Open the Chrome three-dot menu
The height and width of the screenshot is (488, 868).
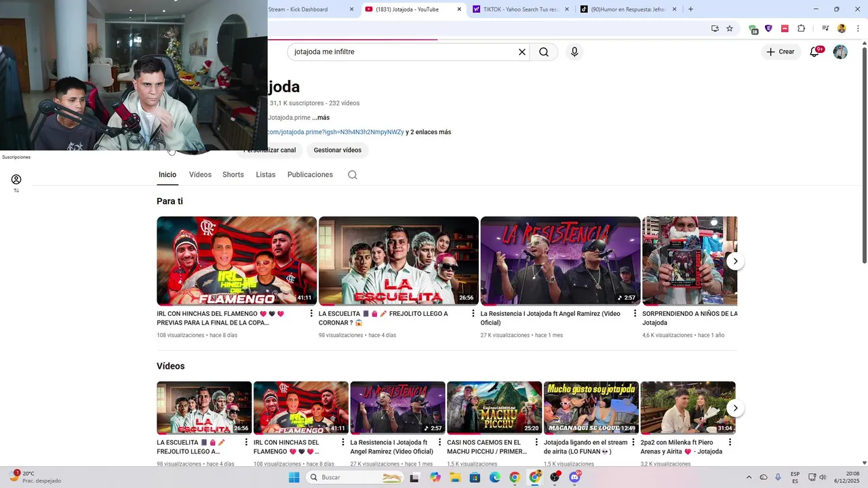tap(858, 28)
